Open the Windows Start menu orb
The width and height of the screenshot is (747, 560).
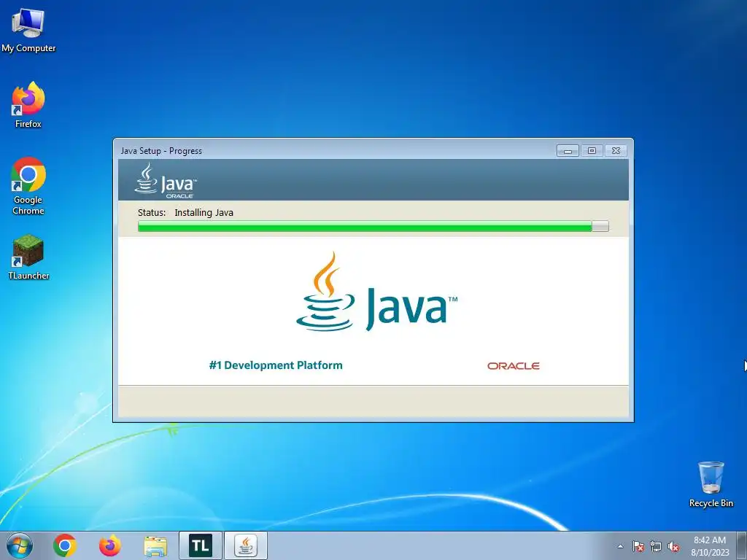20,545
